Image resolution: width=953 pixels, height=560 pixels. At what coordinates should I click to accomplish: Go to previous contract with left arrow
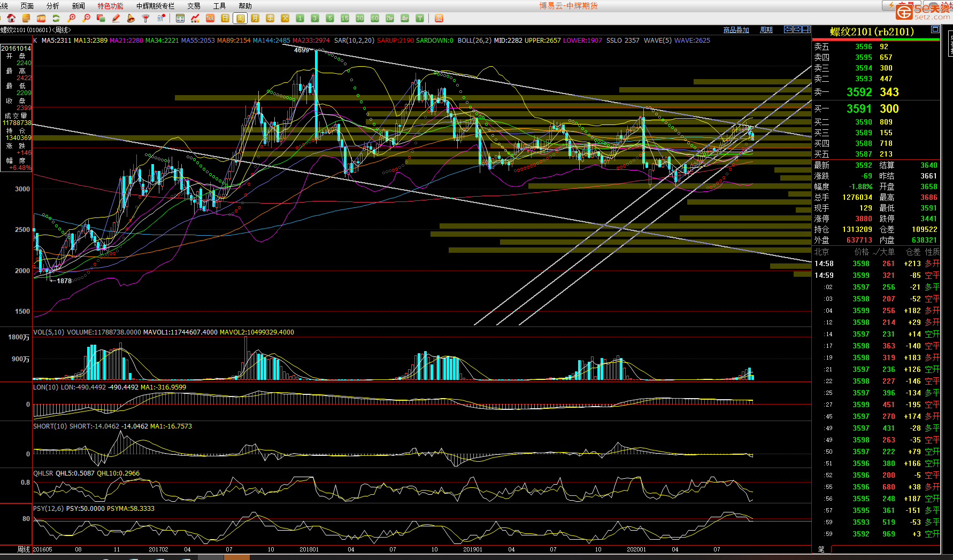coord(788,29)
